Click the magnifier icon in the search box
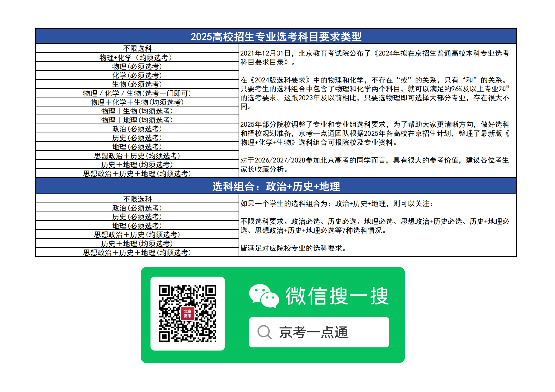Screen dimensions: 555x392 pos(264,332)
